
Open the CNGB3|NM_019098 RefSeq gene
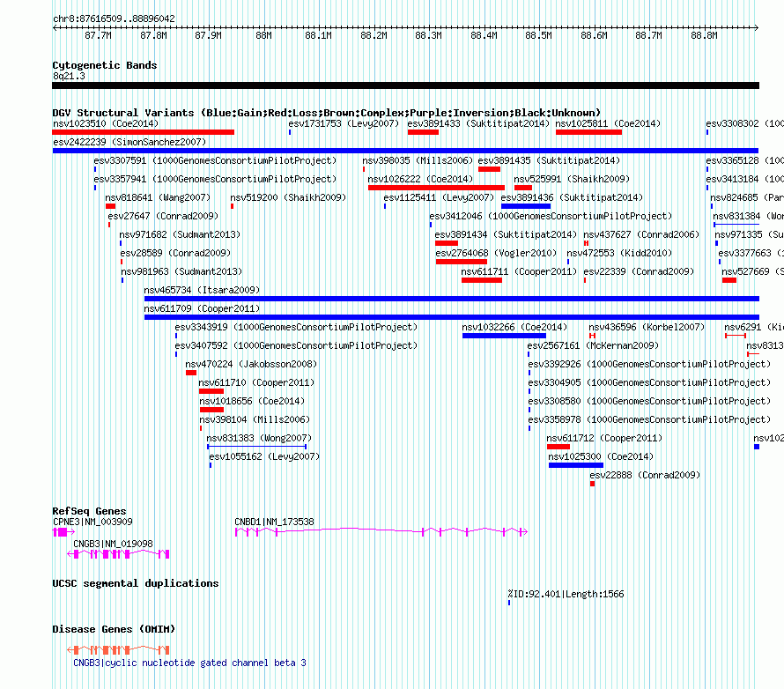click(x=118, y=554)
